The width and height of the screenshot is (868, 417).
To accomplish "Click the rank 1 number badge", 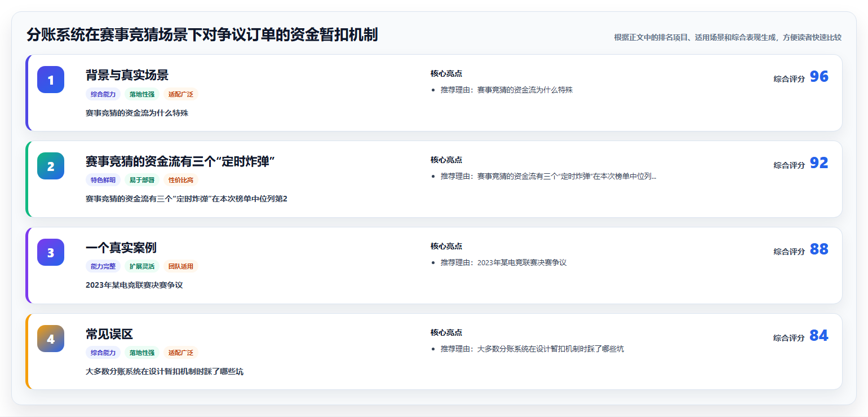I will click(x=51, y=80).
